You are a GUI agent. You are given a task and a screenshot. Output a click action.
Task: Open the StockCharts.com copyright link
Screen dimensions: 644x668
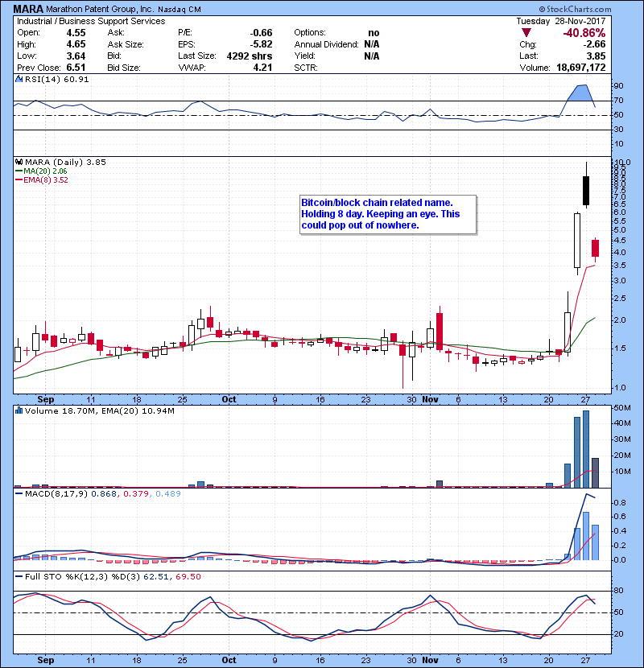click(575, 9)
